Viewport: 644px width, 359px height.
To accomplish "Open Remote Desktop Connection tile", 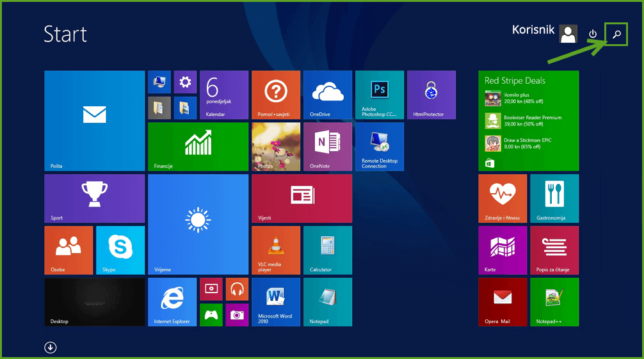I will tap(380, 147).
